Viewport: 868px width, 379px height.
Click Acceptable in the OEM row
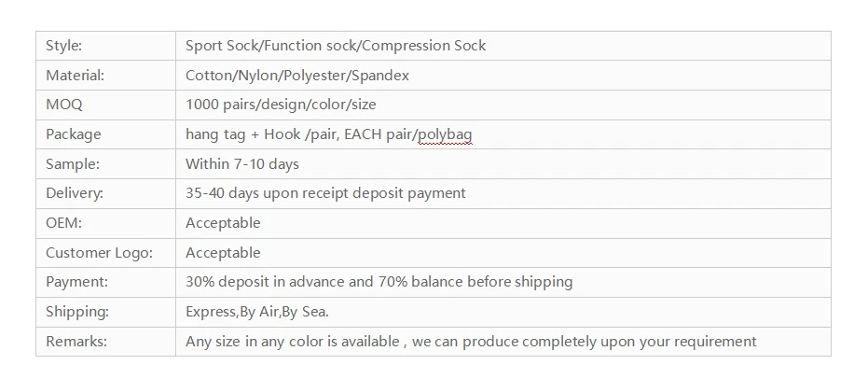pos(223,223)
